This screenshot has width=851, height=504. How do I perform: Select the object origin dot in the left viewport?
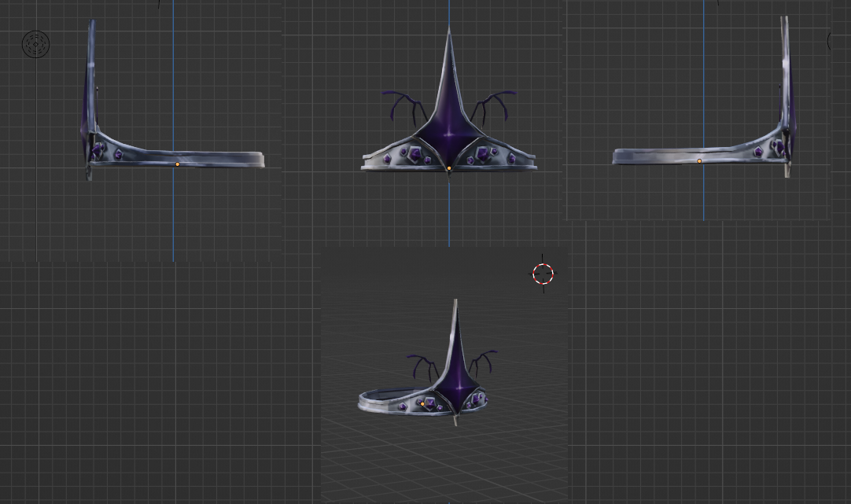click(x=177, y=164)
